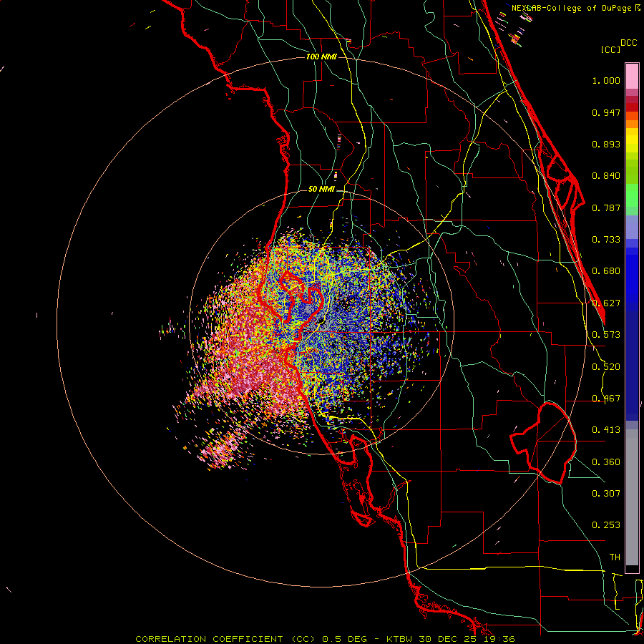
Task: Select the 0.893 scale value
Action: (606, 144)
